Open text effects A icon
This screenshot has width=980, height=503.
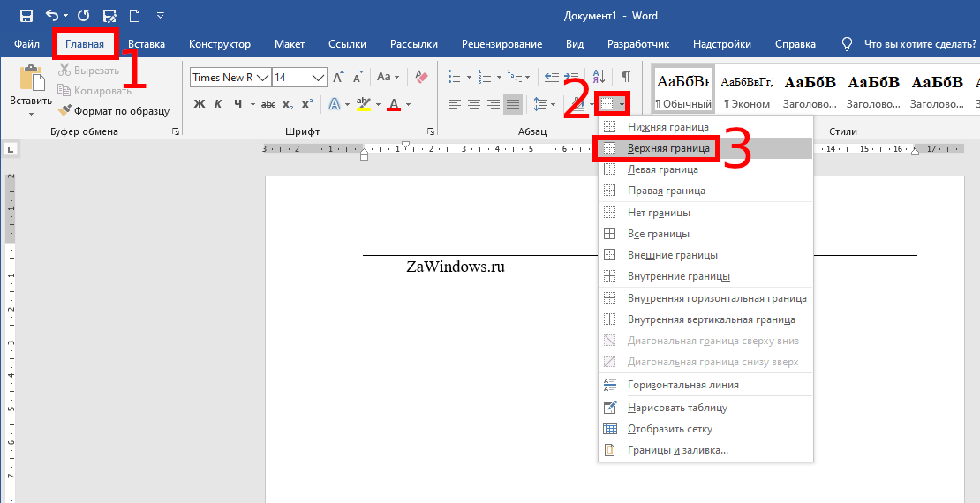[x=335, y=104]
